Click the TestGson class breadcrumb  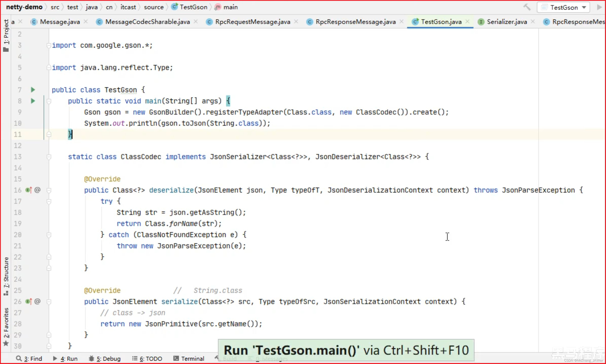(x=189, y=7)
